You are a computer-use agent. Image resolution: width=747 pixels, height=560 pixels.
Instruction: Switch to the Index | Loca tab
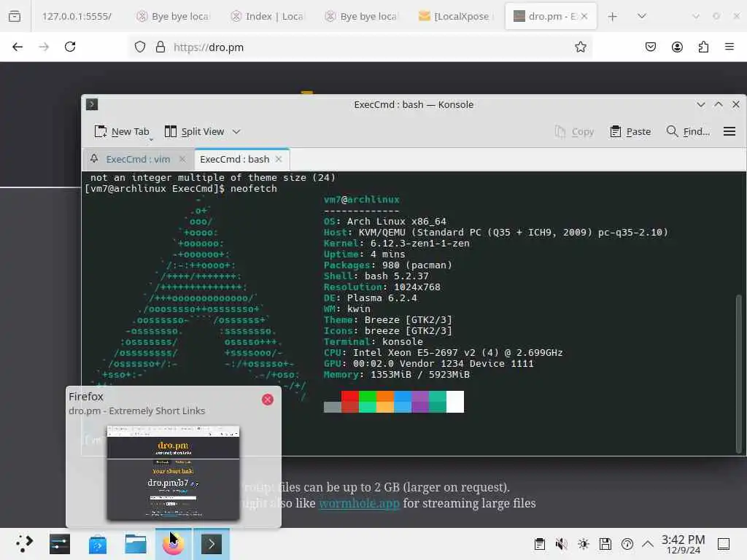(267, 16)
